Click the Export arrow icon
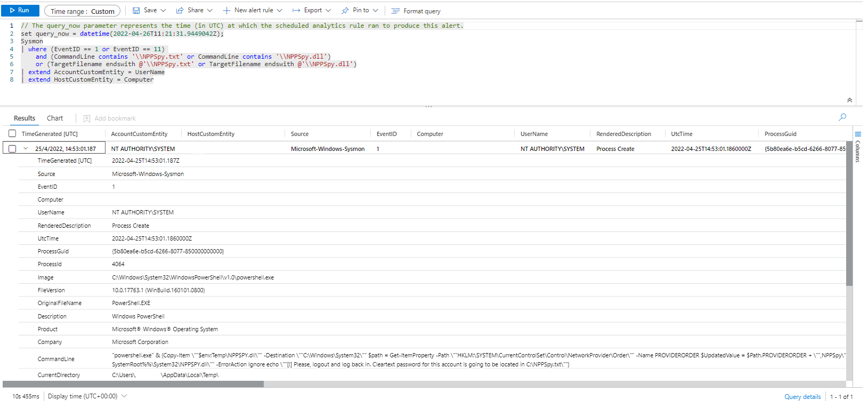The height and width of the screenshot is (408, 868). (x=296, y=11)
